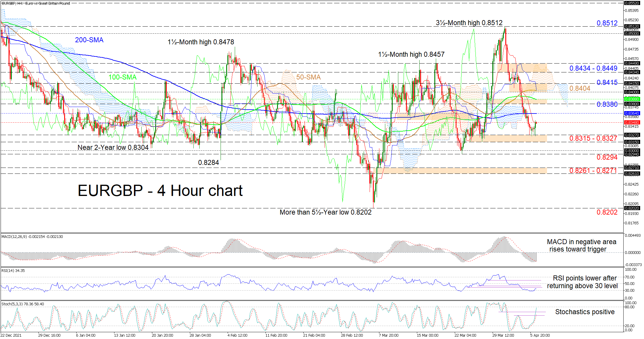
Task: Click the More than 5½-Year low 0.8202 text
Action: tap(326, 213)
